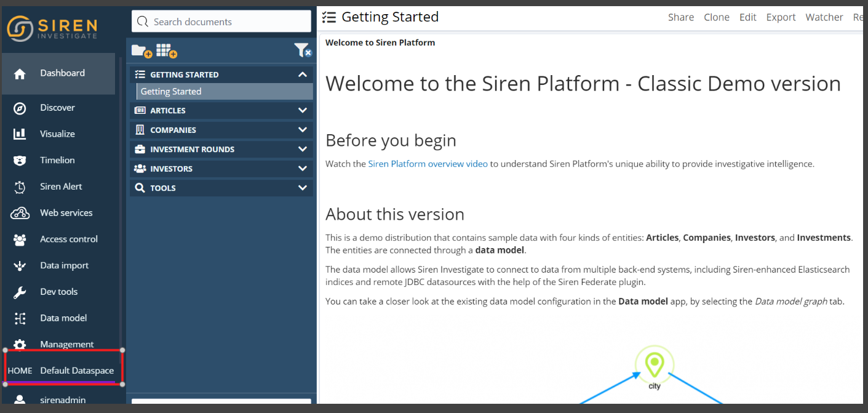868x413 pixels.
Task: Open Dev tools
Action: [x=58, y=292]
